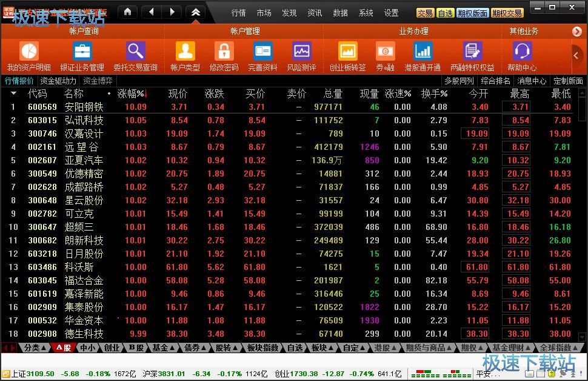588x381 pixels.
Task: Open 港股通开通 bar chart icon
Action: pyautogui.click(x=423, y=51)
